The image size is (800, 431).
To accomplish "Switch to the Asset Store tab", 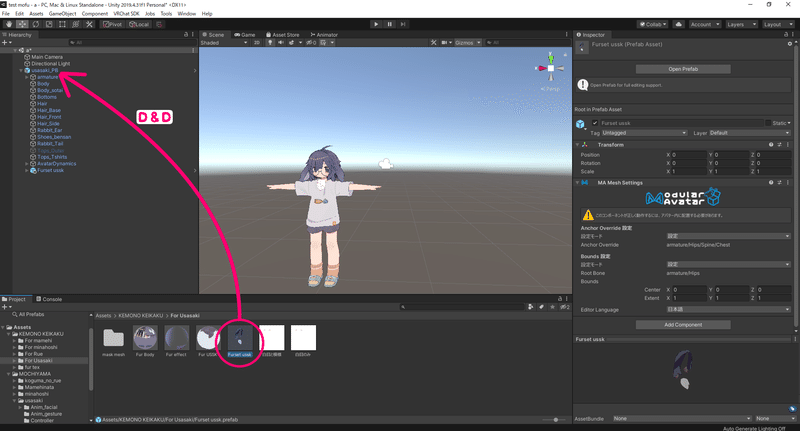I will (x=282, y=35).
